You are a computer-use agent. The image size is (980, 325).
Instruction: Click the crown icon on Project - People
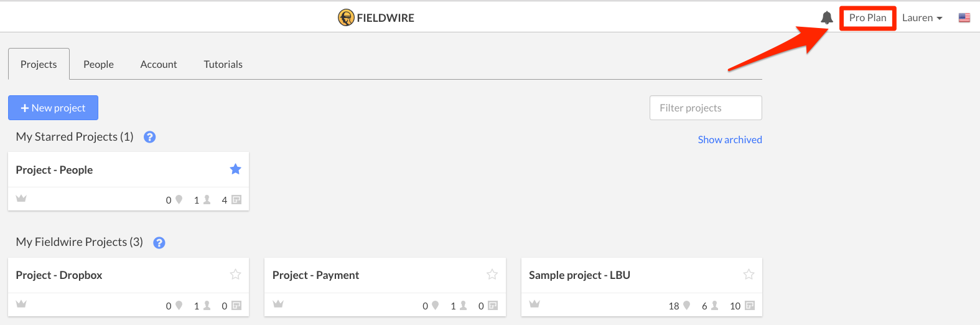21,198
